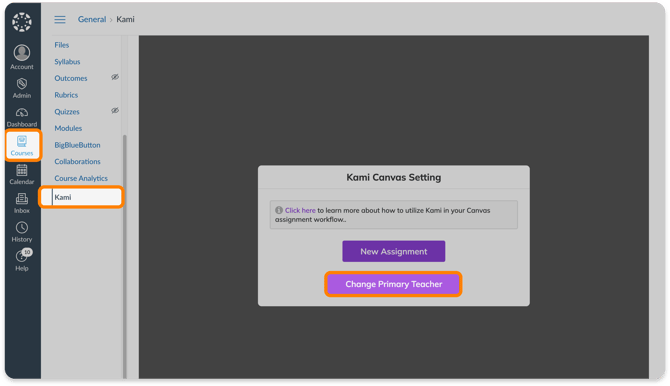This screenshot has width=670, height=386.
Task: Follow the 'Click here' help link
Action: [300, 210]
